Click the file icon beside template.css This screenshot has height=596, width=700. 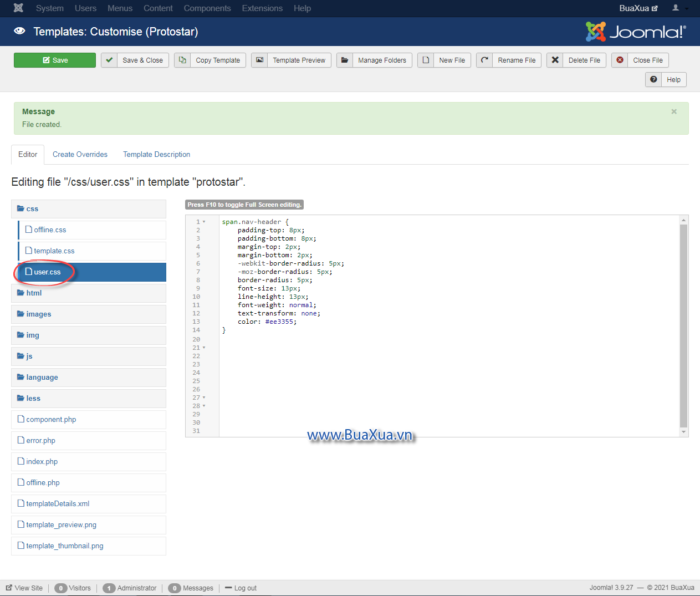pyautogui.click(x=29, y=251)
